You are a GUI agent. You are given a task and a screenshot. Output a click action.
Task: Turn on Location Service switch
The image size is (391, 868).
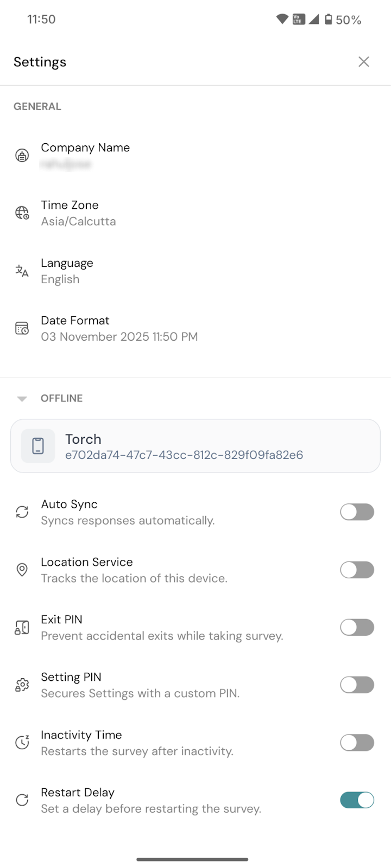(x=357, y=570)
